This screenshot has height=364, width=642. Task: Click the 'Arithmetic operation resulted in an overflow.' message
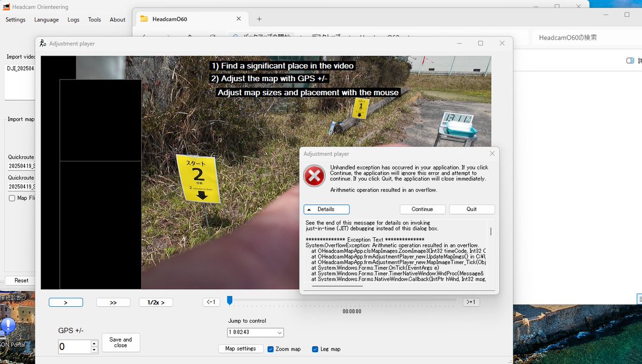[384, 190]
